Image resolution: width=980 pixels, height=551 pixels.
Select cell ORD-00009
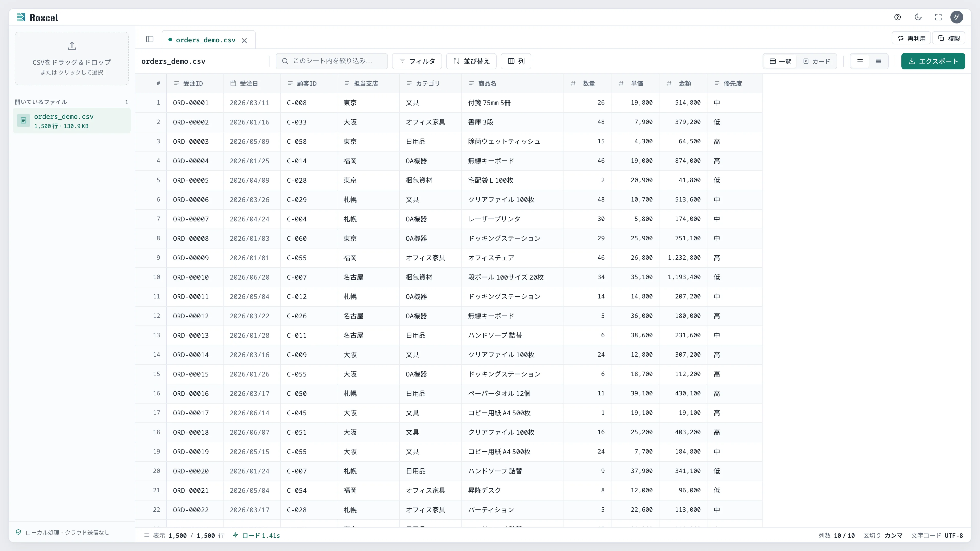pyautogui.click(x=195, y=258)
